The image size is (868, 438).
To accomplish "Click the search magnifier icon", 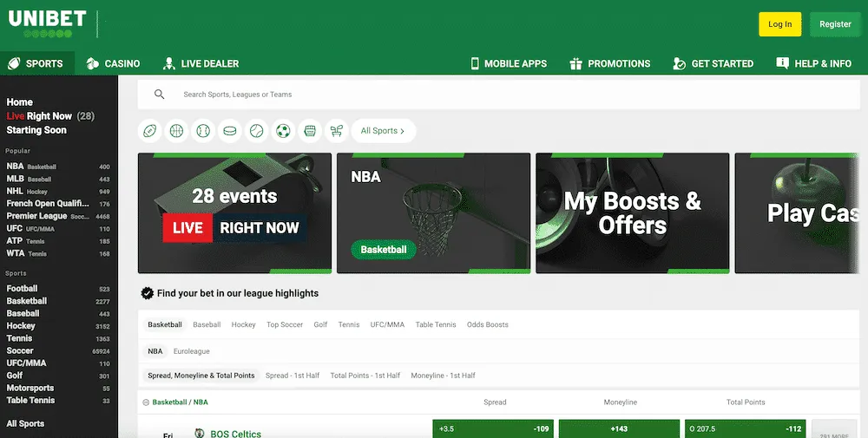I will click(160, 95).
